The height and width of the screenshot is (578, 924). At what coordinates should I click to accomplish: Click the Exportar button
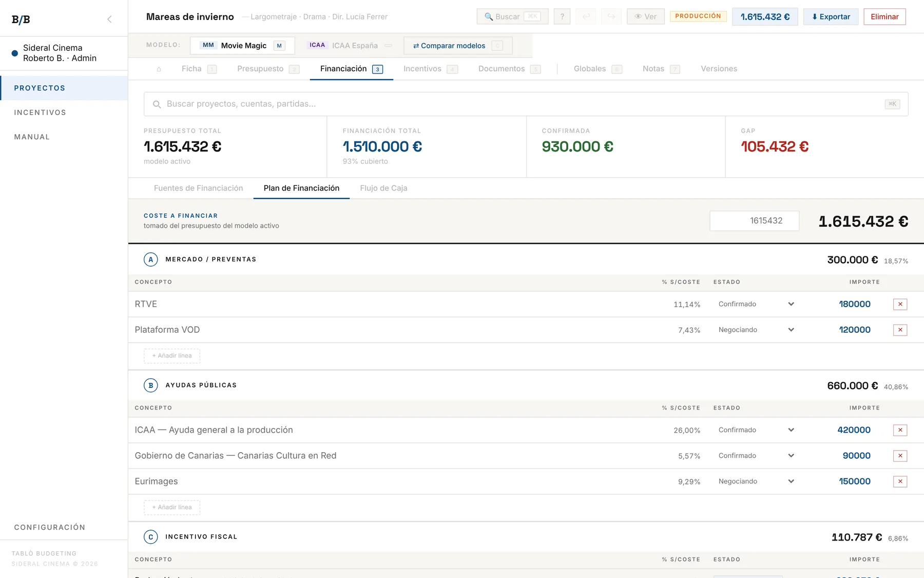(831, 16)
